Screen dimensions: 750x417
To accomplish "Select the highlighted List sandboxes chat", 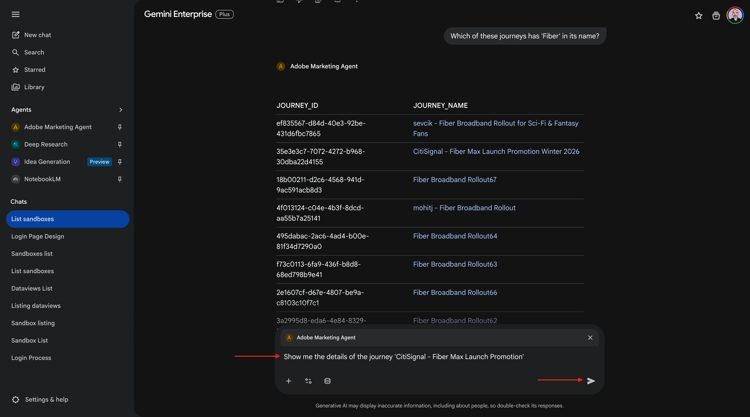I will 67,219.
